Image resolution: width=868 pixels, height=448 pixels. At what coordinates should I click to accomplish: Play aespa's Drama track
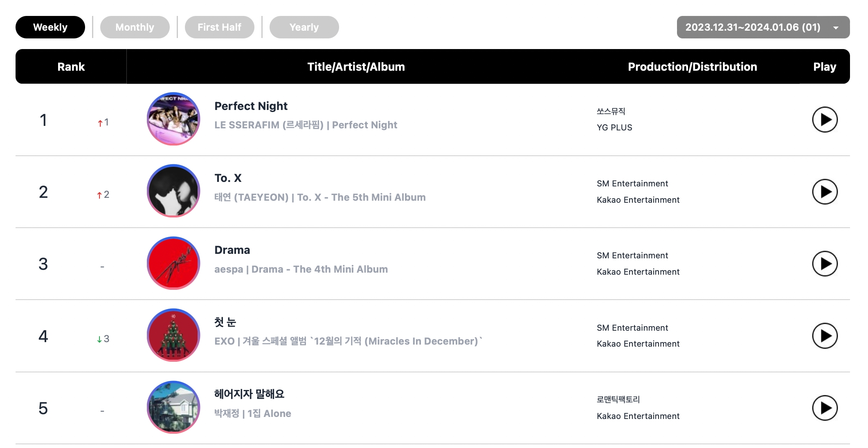point(824,264)
